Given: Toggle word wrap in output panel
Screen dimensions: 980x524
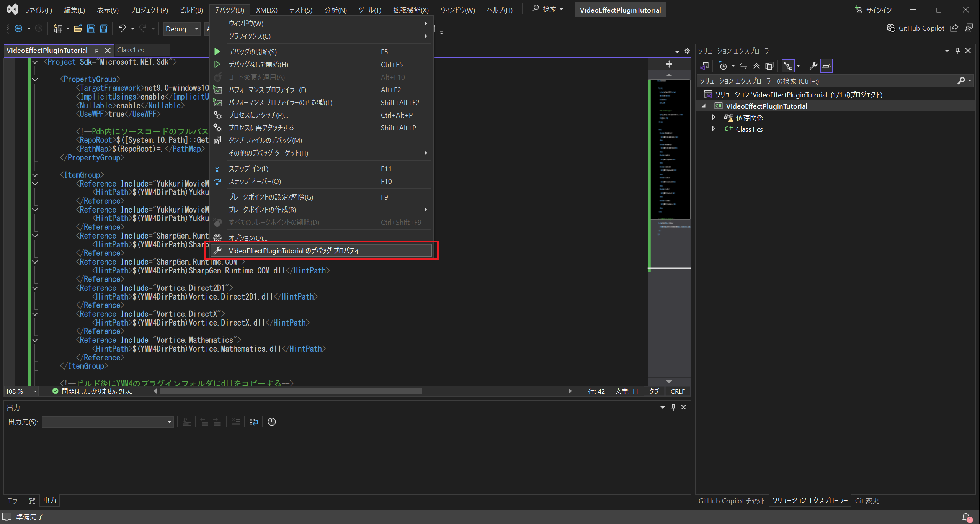Looking at the screenshot, I should (x=253, y=422).
